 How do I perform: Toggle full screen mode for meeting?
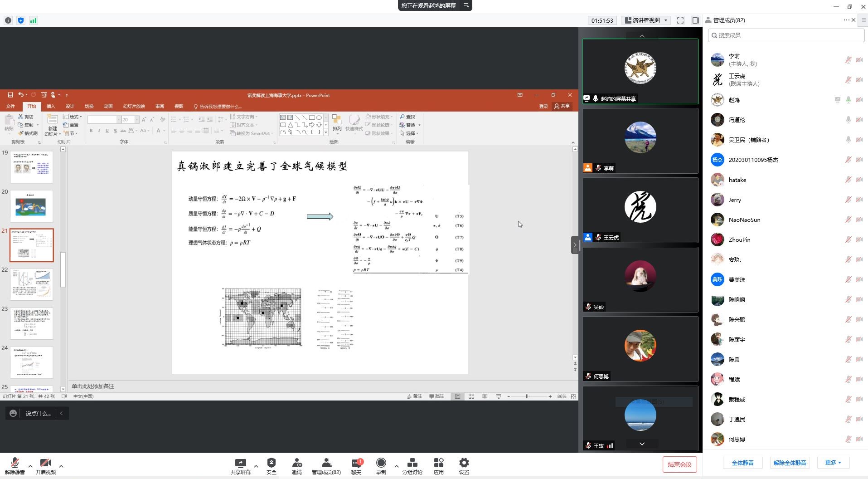[x=680, y=20]
